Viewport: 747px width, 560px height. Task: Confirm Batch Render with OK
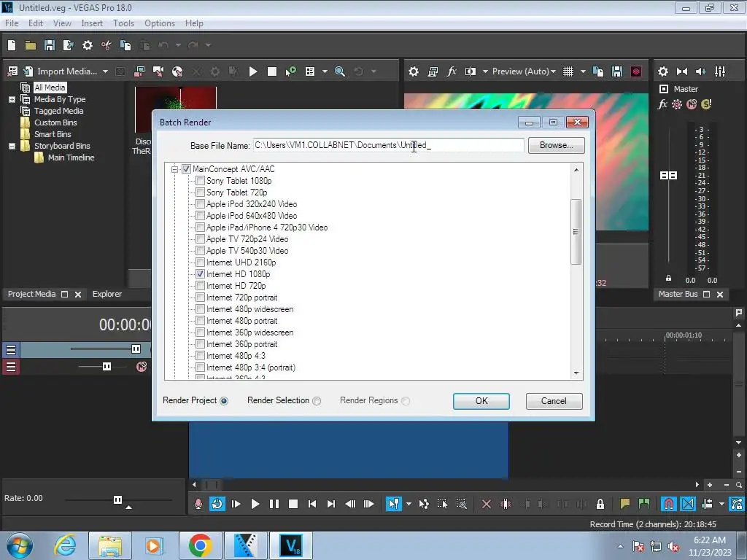[x=481, y=401]
